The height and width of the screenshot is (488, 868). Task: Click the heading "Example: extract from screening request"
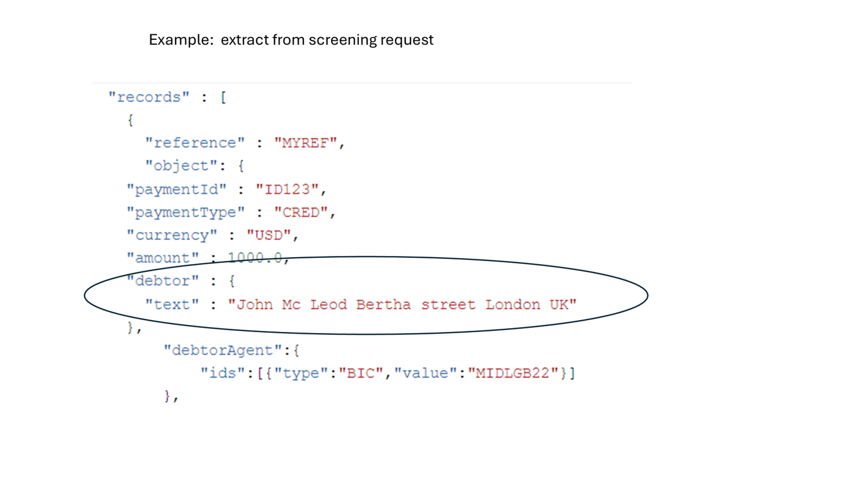point(291,40)
